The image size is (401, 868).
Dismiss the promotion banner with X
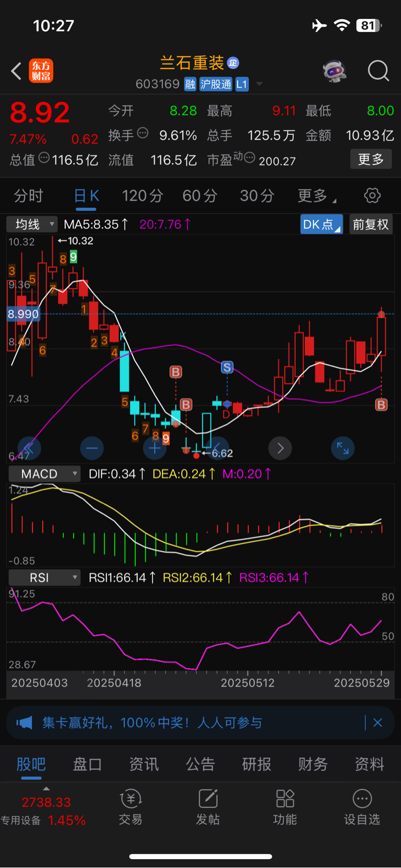tap(378, 722)
